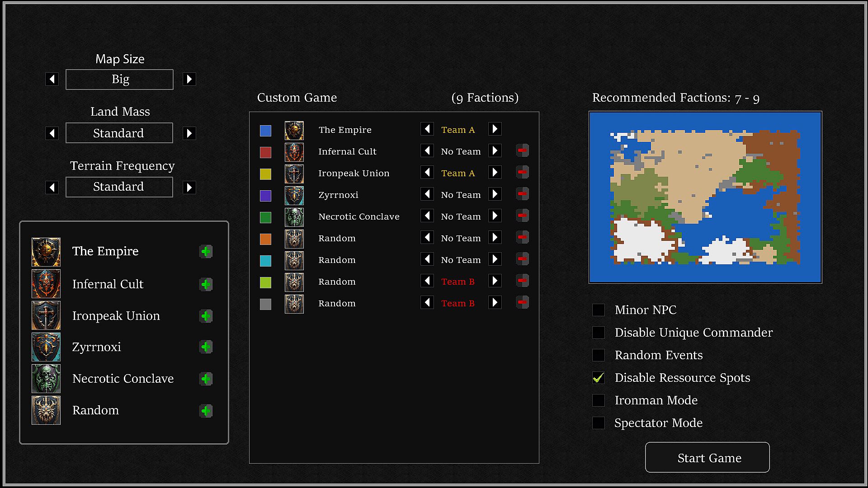Add The Empire faction with green plus

click(206, 252)
